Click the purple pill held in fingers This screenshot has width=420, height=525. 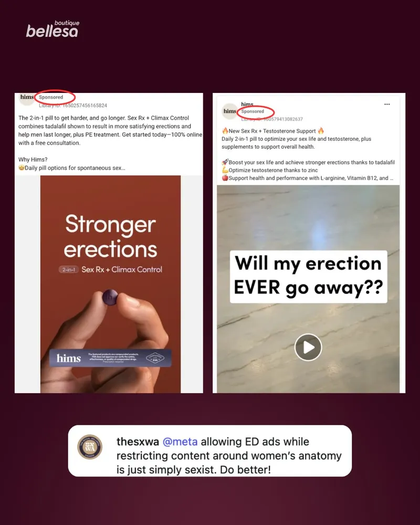[x=110, y=297]
